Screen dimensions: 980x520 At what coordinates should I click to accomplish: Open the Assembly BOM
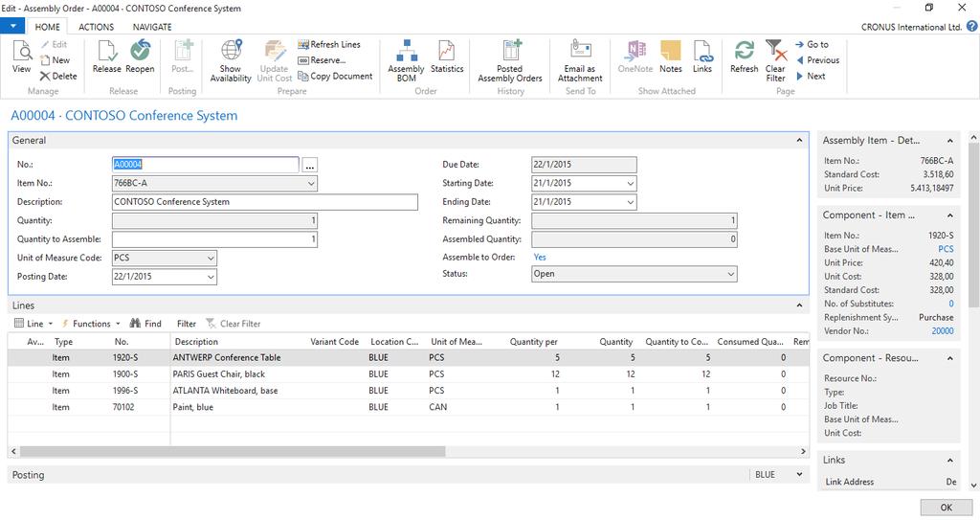pos(406,61)
